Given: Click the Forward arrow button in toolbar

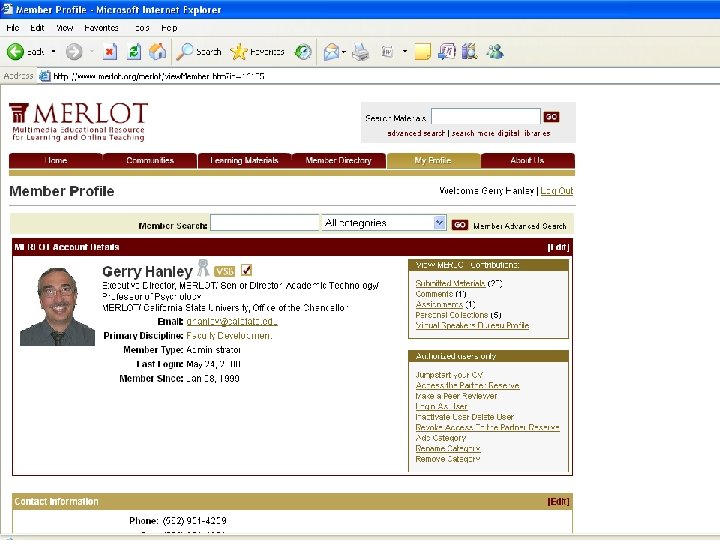Looking at the screenshot, I should 74,52.
